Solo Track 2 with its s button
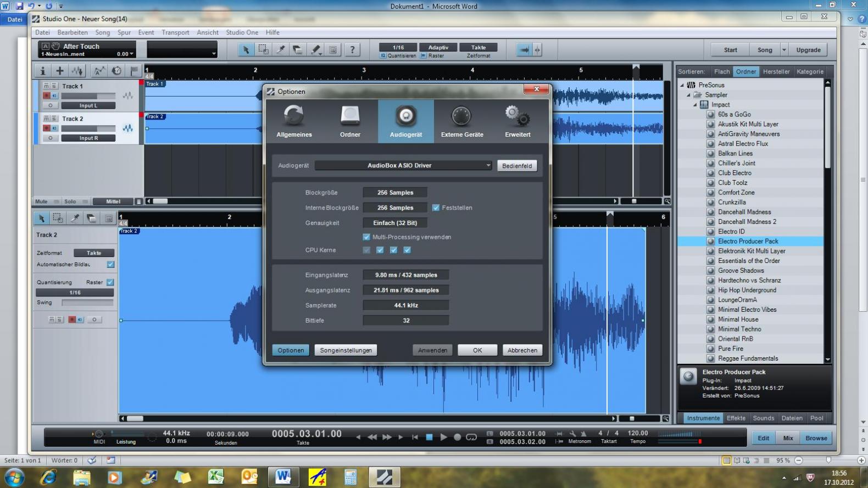The height and width of the screenshot is (488, 868). (x=54, y=119)
